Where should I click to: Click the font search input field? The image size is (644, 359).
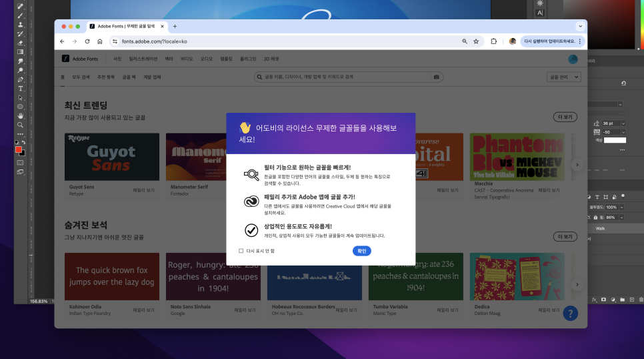[347, 77]
